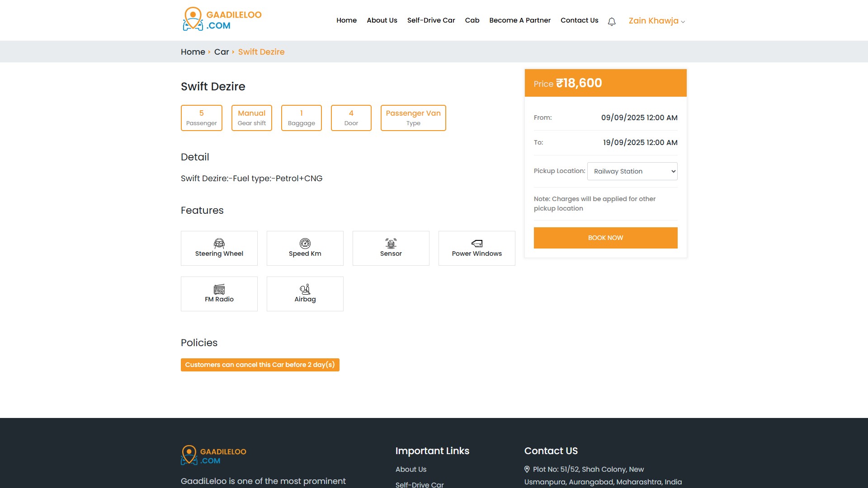Click the 1 Baggage spec box
Image resolution: width=868 pixels, height=488 pixels.
tap(302, 118)
